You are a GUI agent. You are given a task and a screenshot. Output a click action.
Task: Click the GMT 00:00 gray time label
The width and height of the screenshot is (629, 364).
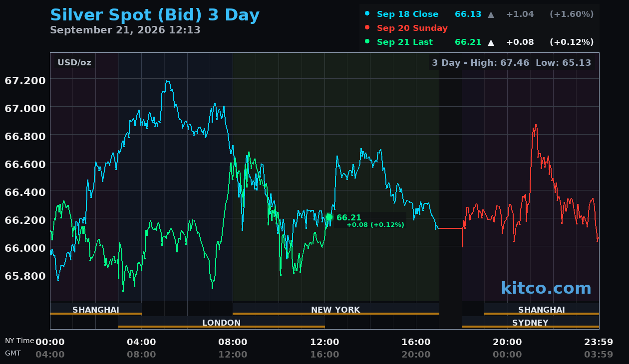507,355
